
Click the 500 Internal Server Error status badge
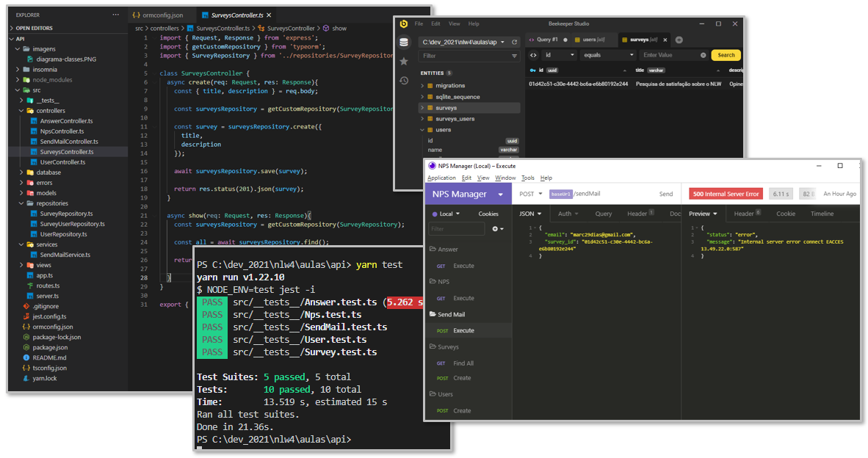726,195
